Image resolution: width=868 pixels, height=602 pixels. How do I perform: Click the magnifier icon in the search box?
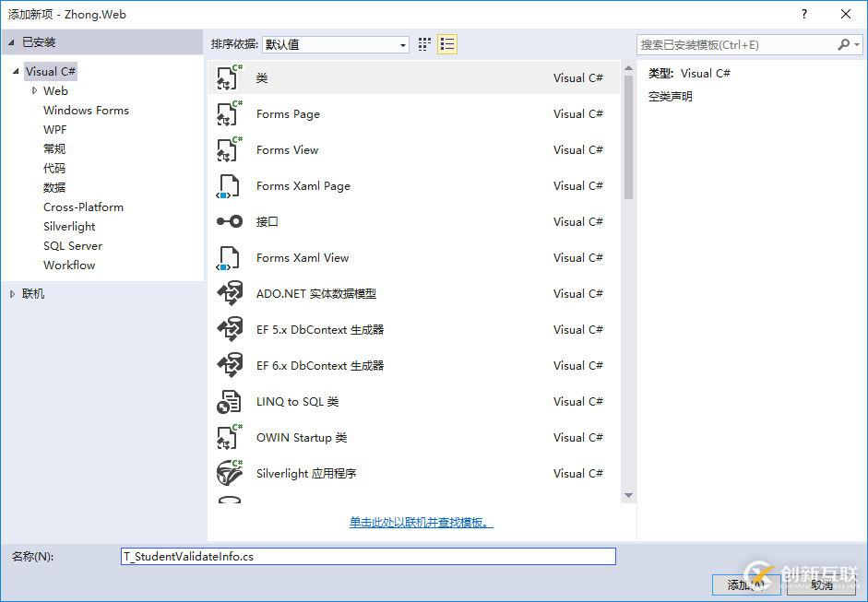pos(845,43)
